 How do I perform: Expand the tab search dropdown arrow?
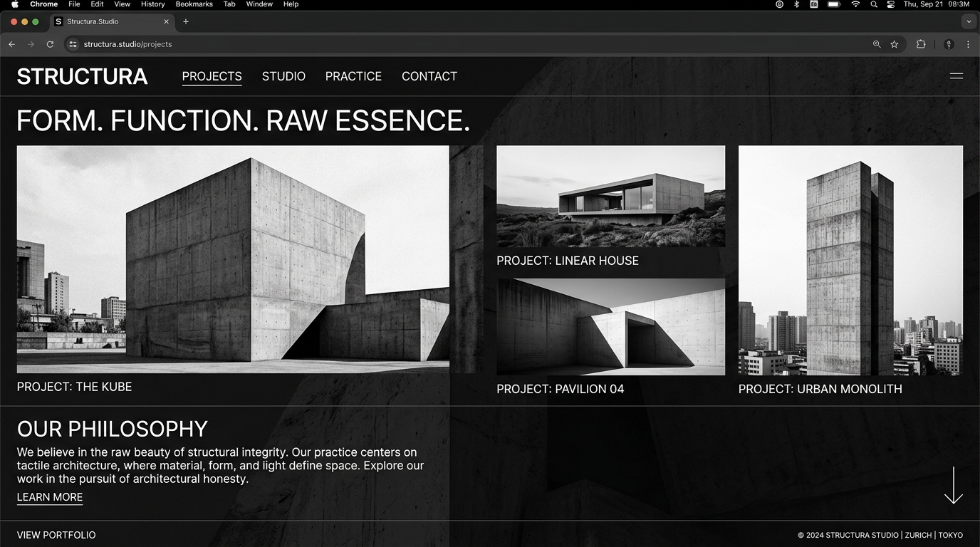968,21
